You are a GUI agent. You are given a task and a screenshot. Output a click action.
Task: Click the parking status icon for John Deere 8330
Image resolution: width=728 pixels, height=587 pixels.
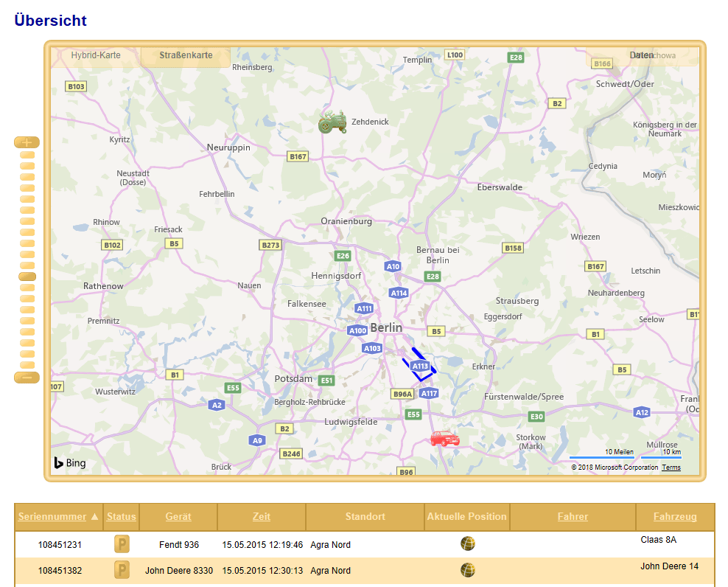click(122, 570)
